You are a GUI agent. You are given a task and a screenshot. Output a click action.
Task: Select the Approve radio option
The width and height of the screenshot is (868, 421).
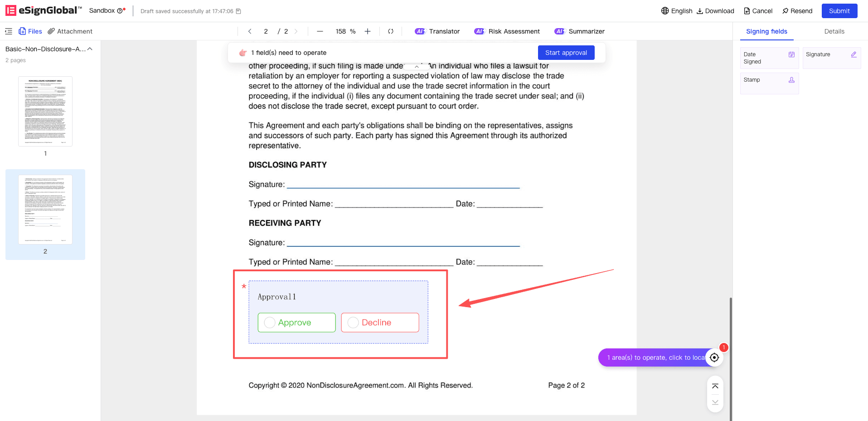pos(270,323)
